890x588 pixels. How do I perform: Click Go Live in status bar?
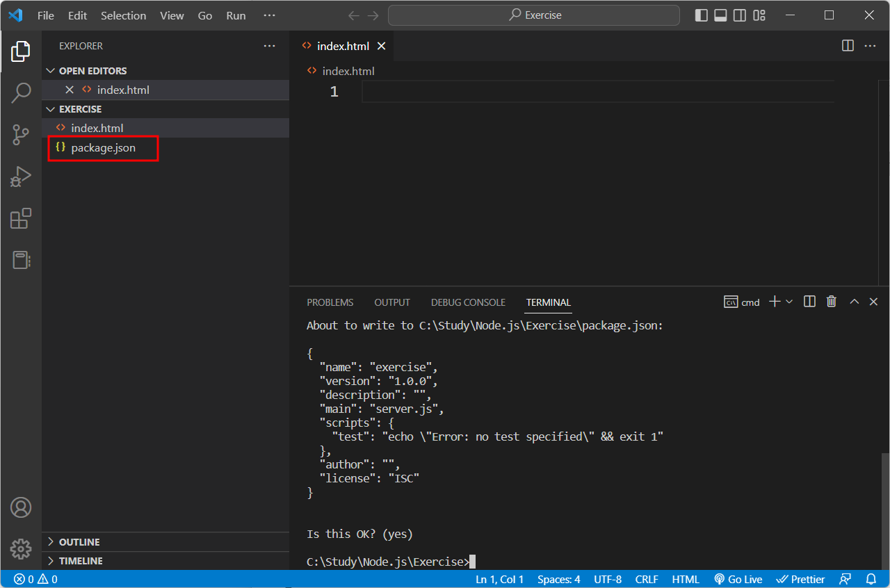point(738,578)
